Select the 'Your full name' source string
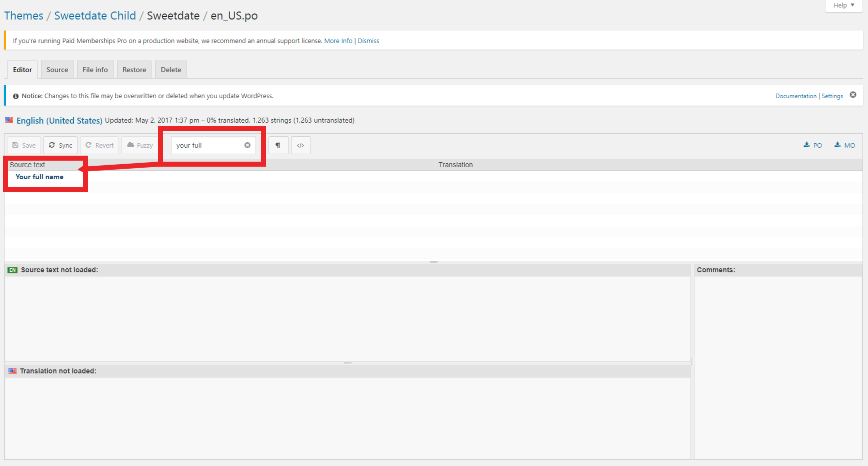 39,177
